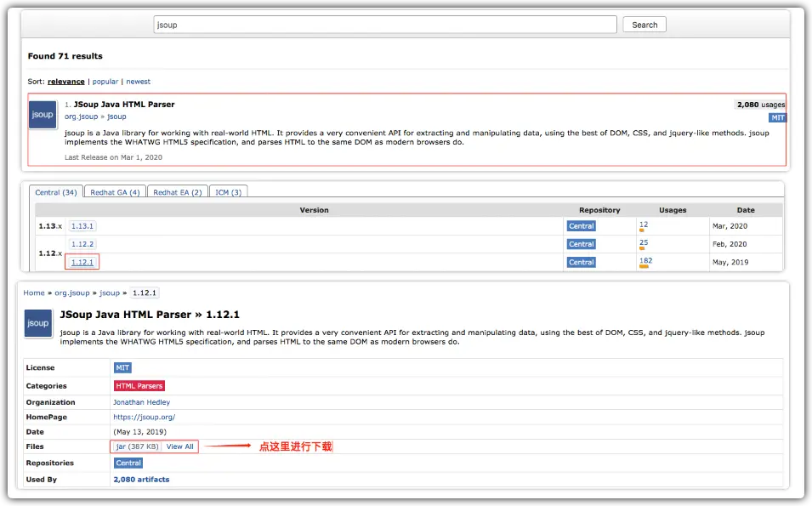Click the 1.12.x version group label
This screenshot has height=506, width=812.
pyautogui.click(x=49, y=253)
